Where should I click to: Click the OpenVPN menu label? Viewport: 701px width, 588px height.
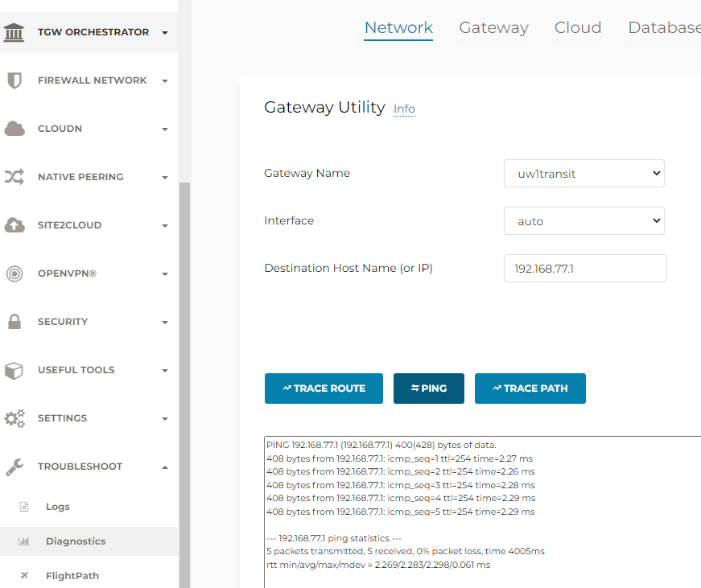pyautogui.click(x=67, y=273)
